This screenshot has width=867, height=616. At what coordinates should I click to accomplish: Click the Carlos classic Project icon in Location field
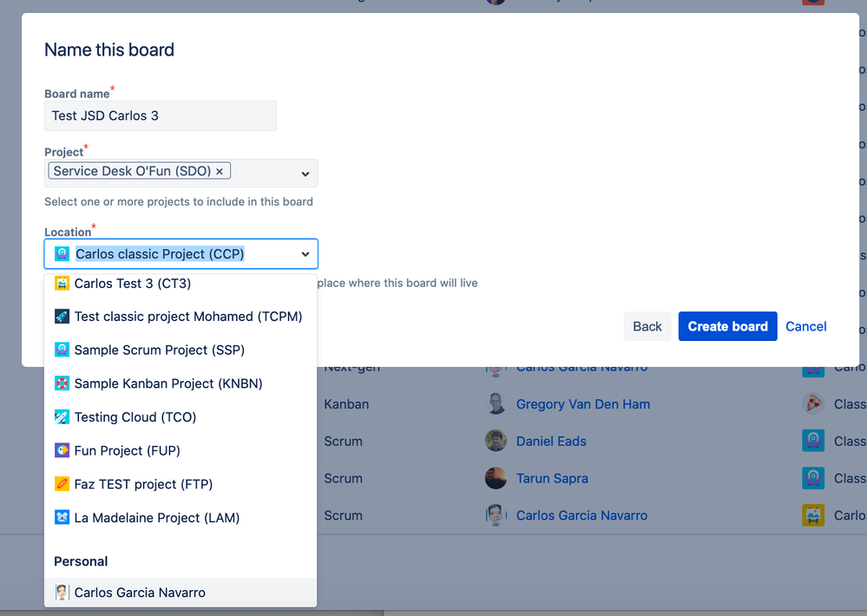61,252
